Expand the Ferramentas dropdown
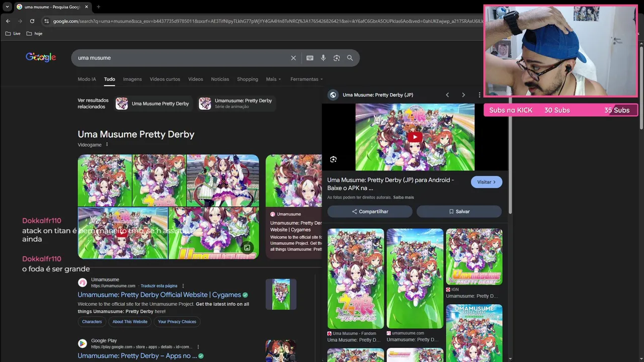The height and width of the screenshot is (362, 644). click(306, 79)
